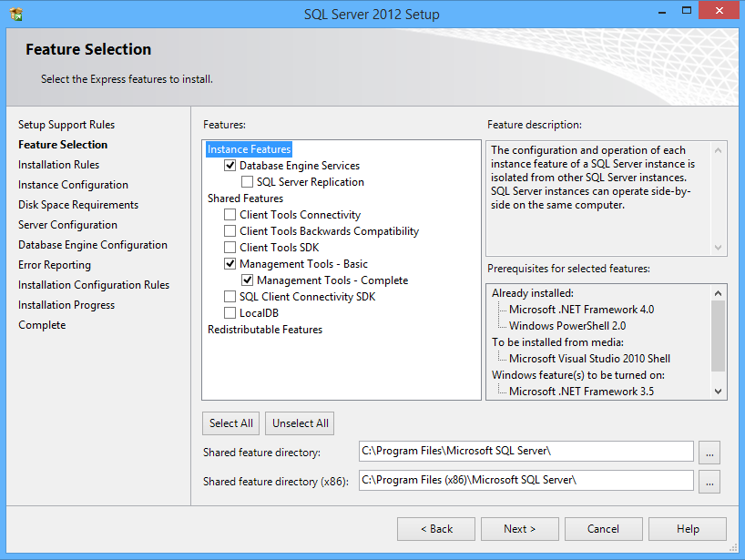Select the Instance Features tree node
The height and width of the screenshot is (560, 745).
[x=249, y=149]
